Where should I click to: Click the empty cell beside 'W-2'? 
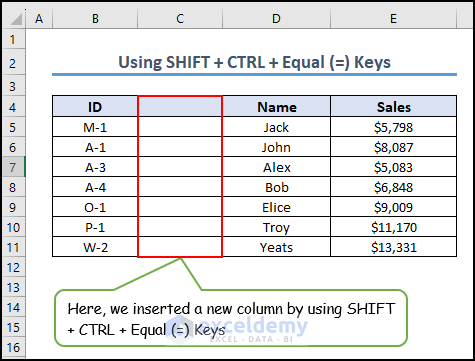tap(180, 247)
